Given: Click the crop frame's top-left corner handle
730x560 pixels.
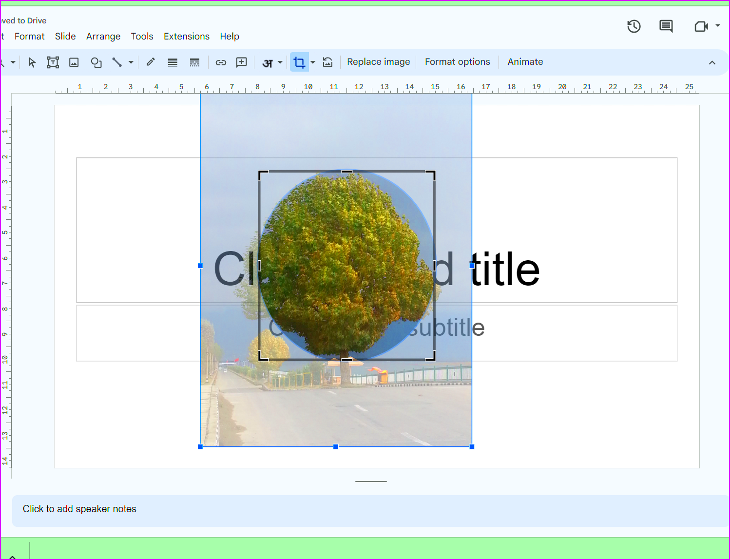Looking at the screenshot, I should tap(263, 175).
